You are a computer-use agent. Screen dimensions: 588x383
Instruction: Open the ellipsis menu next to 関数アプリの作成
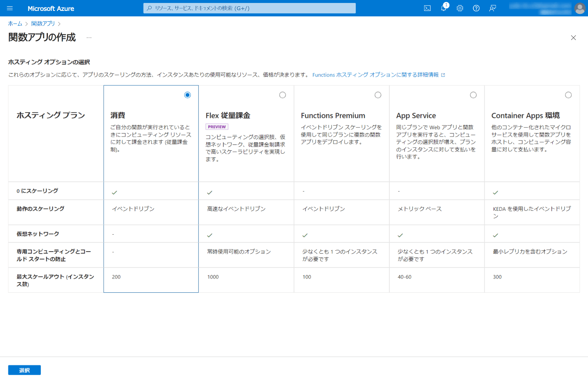[x=89, y=38]
